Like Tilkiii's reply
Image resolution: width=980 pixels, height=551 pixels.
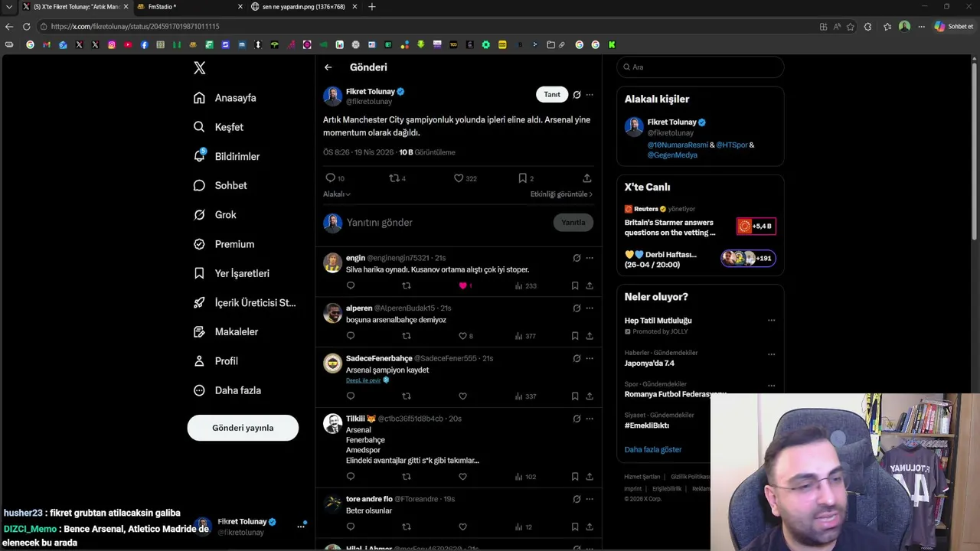click(x=462, y=477)
